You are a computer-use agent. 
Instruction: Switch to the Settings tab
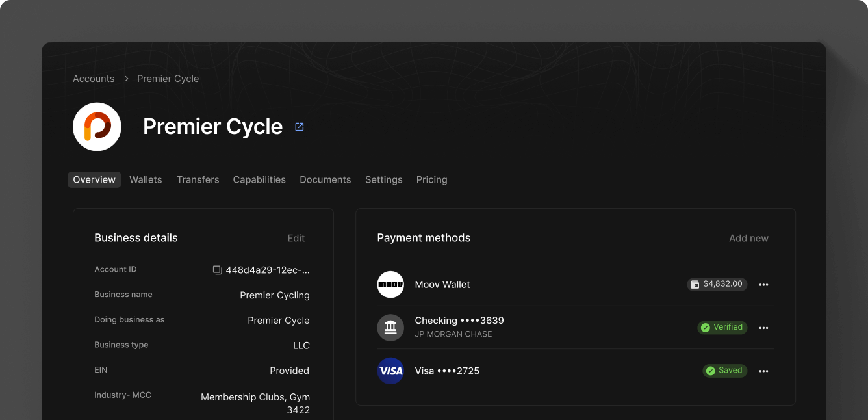point(383,179)
